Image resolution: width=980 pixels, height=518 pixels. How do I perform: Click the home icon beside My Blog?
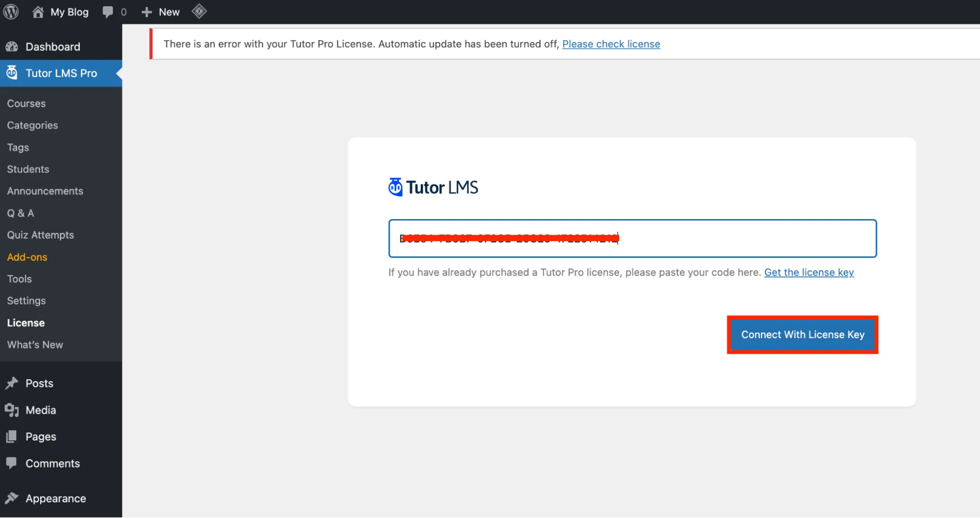(38, 12)
